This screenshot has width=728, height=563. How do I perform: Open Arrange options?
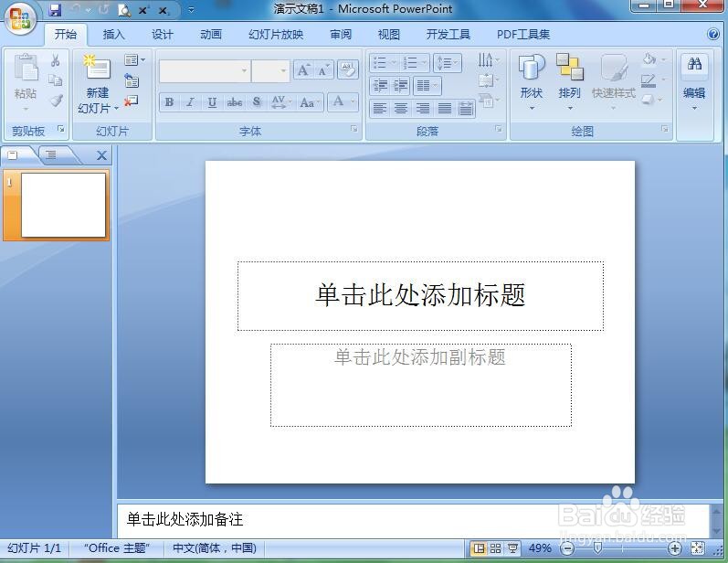click(570, 81)
